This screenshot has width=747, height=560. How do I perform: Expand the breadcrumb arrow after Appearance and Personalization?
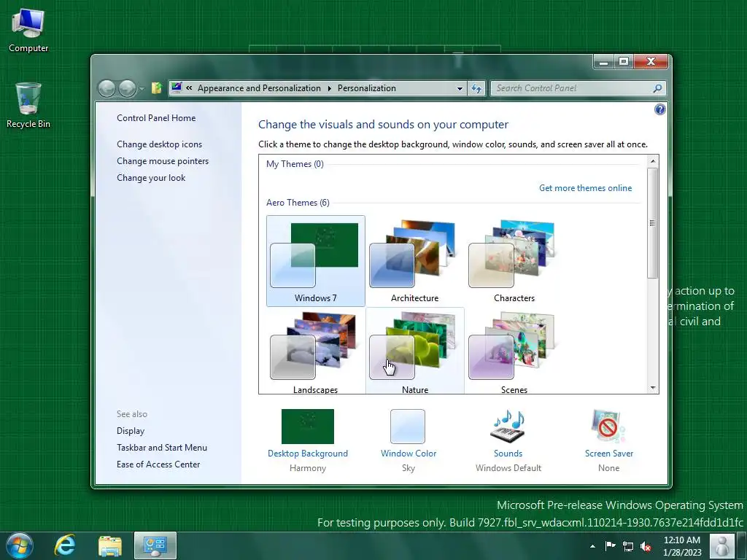click(329, 88)
